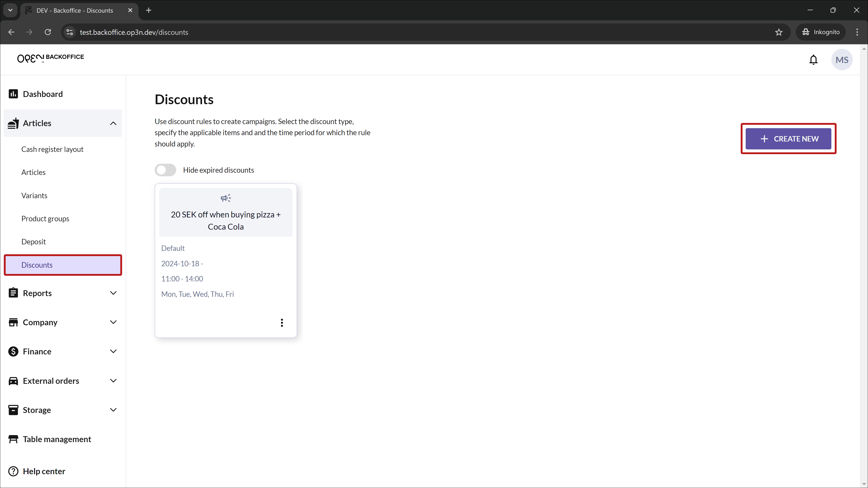Collapse the Articles section chevron
Viewport: 868px width, 488px height.
[x=113, y=123]
